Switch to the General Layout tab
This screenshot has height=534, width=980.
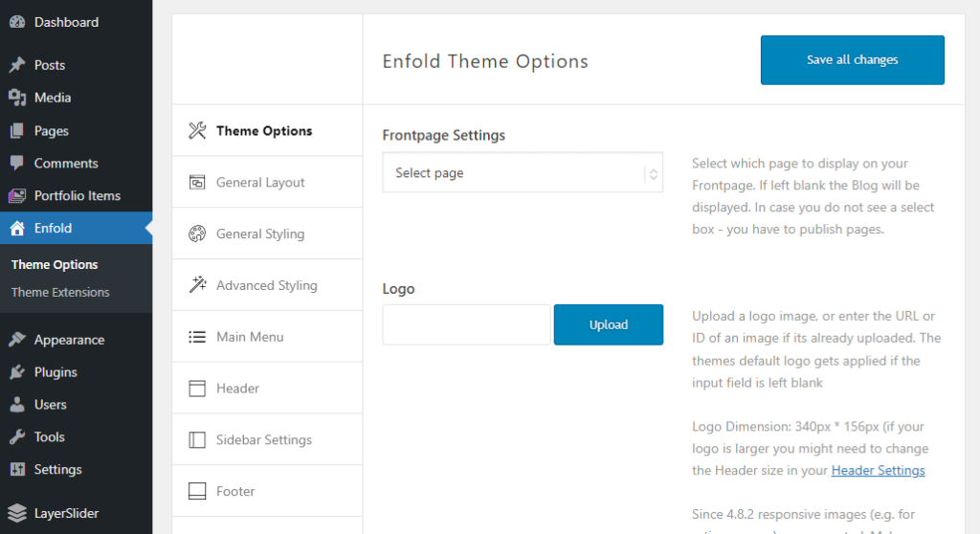(268, 182)
